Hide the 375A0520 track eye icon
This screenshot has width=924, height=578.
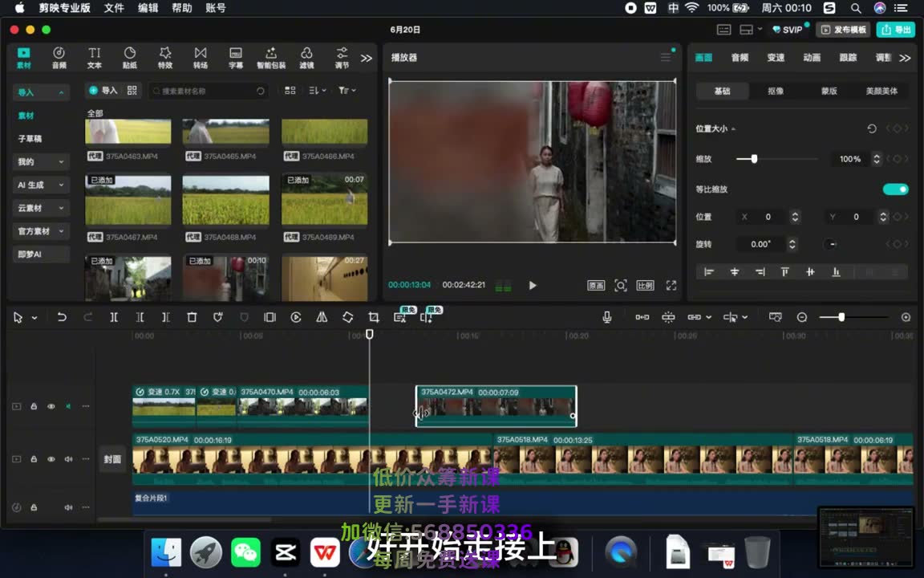click(51, 459)
